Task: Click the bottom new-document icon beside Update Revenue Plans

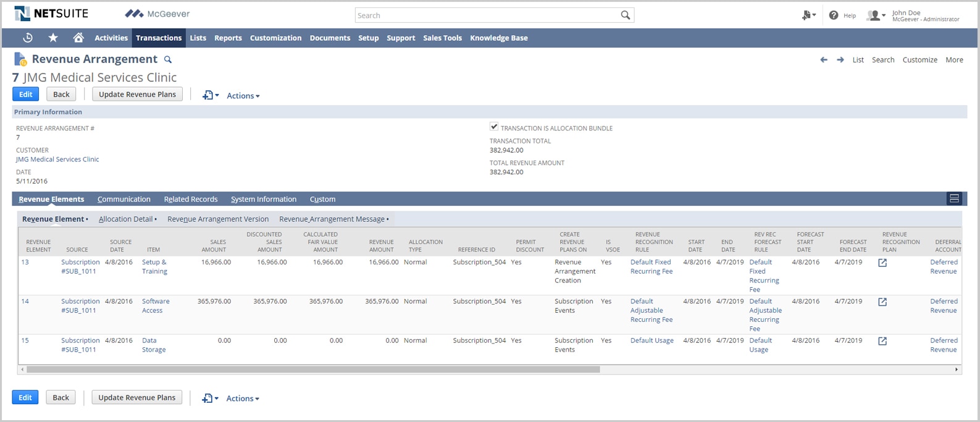Action: click(210, 399)
